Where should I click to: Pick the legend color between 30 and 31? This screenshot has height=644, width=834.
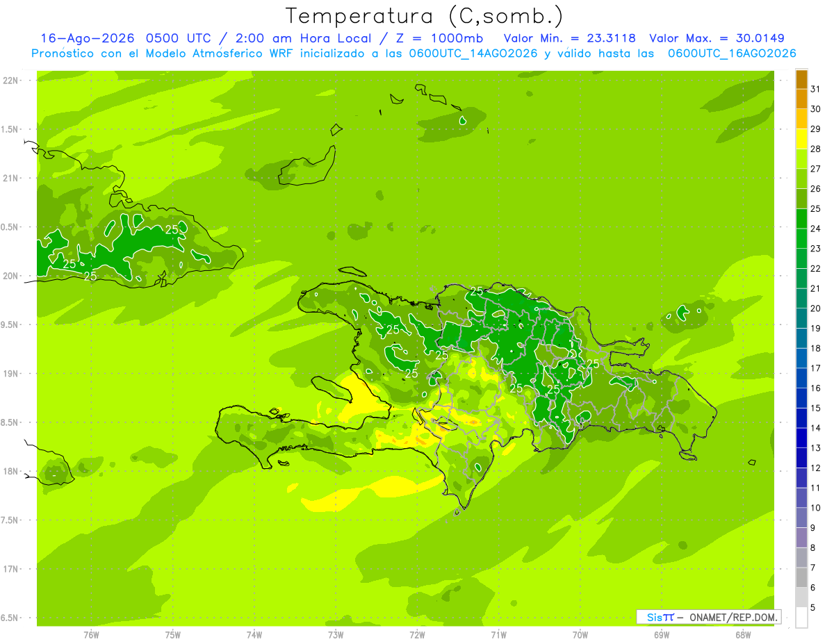click(801, 99)
